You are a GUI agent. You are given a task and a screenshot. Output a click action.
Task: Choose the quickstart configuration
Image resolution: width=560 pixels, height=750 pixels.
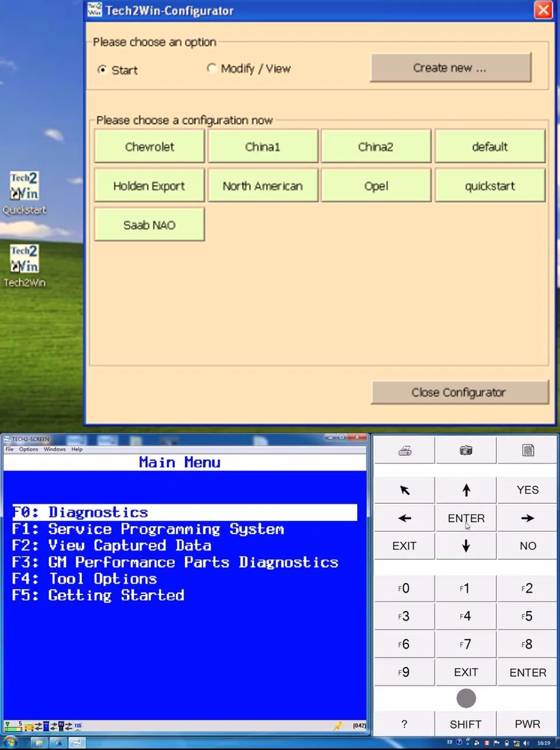point(490,185)
